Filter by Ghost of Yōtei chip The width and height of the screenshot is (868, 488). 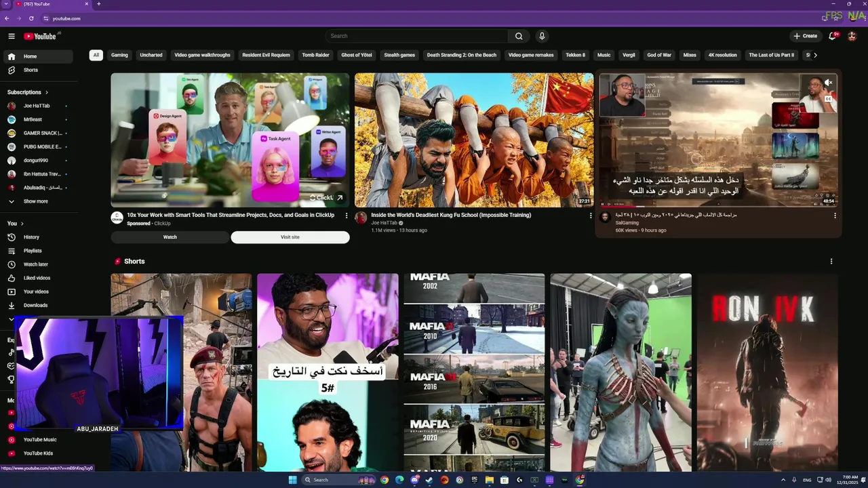tap(357, 55)
